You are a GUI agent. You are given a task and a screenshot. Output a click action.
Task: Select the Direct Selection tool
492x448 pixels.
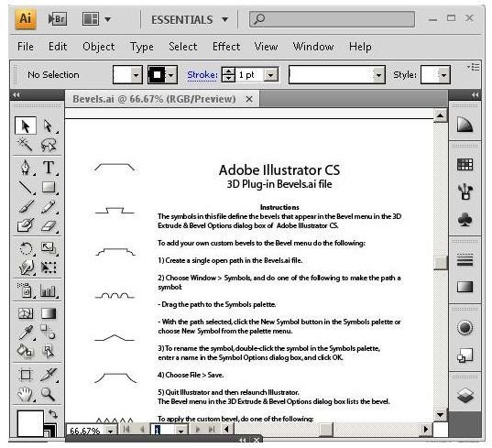pos(49,126)
